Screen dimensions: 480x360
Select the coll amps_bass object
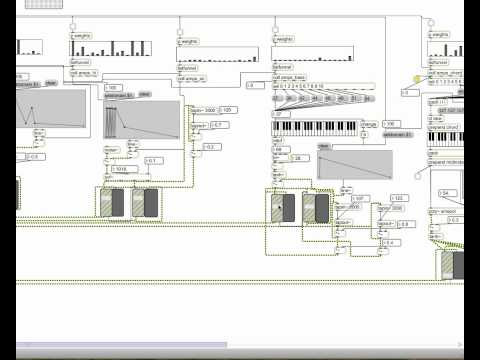click(289, 77)
